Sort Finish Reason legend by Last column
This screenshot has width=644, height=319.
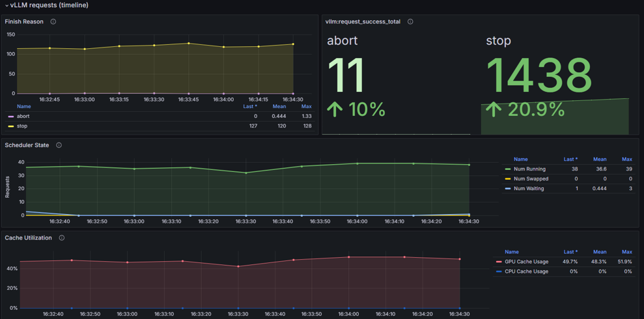tap(249, 106)
